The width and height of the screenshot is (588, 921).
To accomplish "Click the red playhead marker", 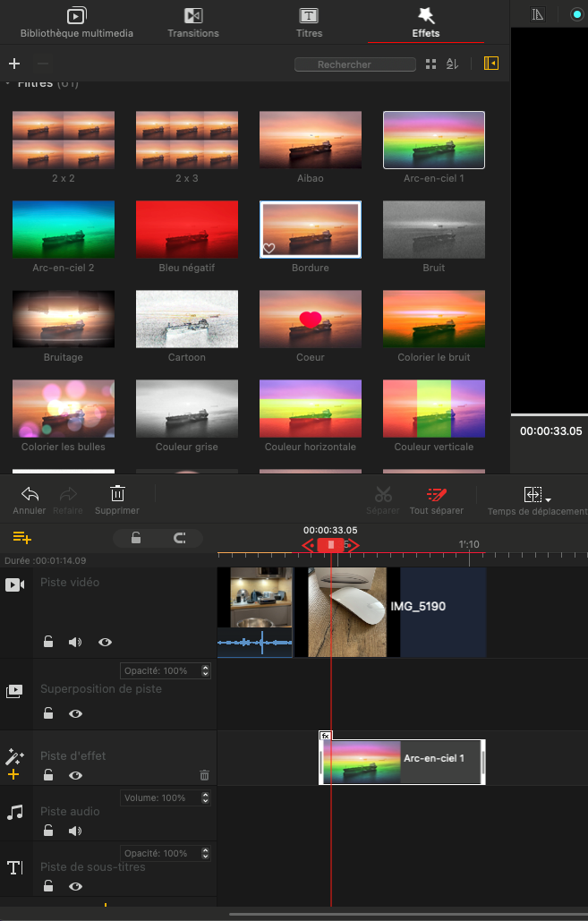I will point(331,544).
